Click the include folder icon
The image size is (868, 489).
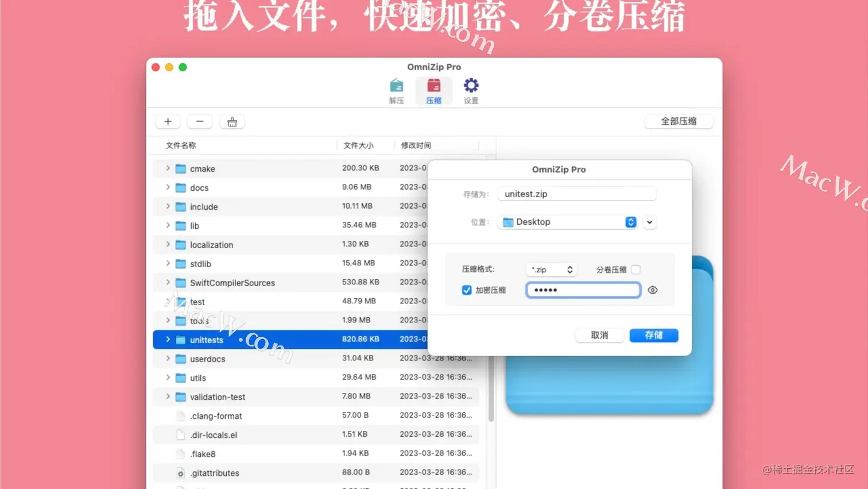[x=180, y=206]
